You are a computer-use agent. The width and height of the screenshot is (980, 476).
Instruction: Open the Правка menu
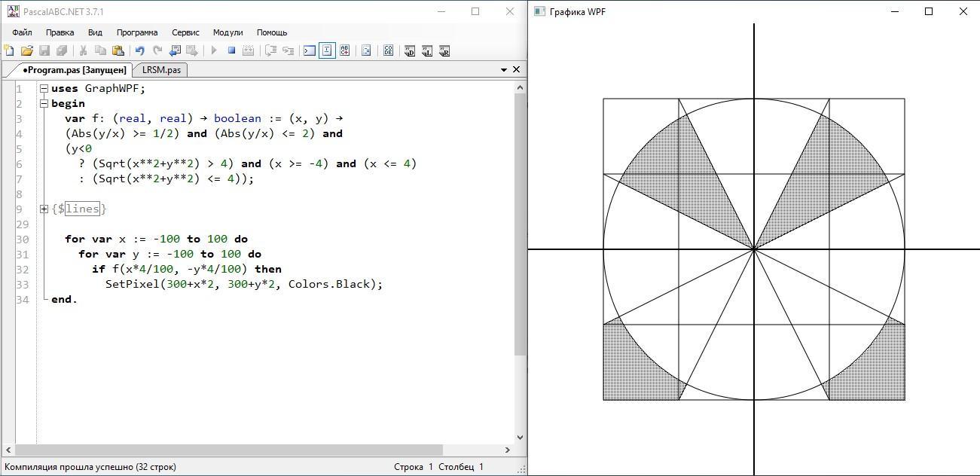[x=60, y=32]
